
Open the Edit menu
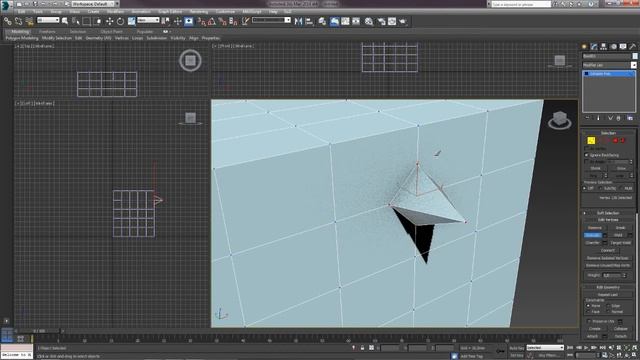click(21, 12)
